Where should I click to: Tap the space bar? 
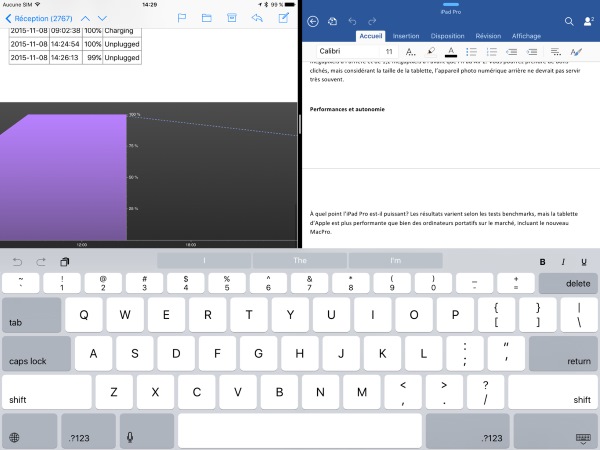[x=300, y=431]
